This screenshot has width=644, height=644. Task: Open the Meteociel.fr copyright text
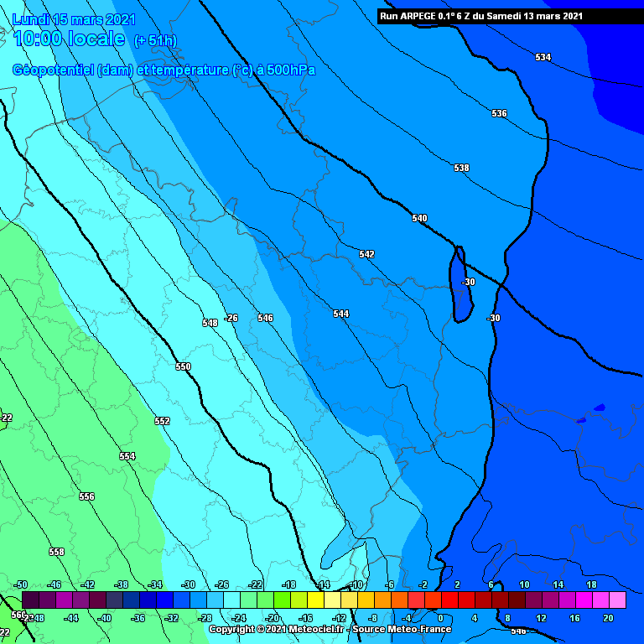tap(330, 629)
